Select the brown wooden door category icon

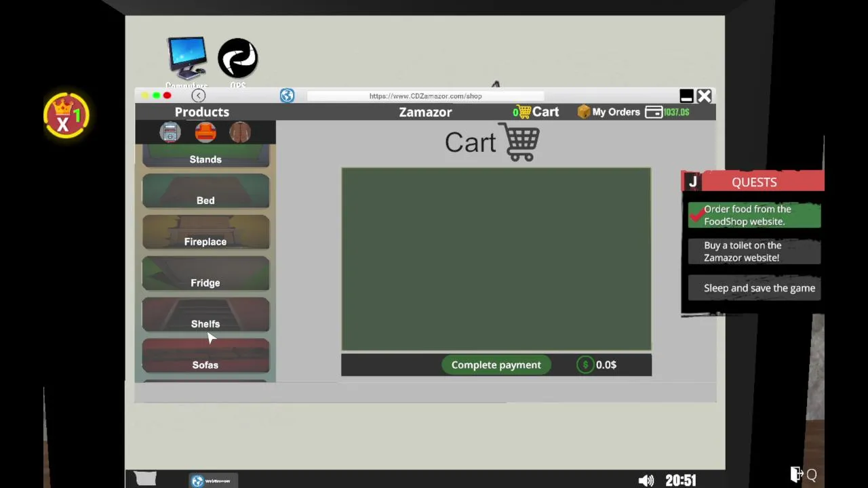click(239, 132)
